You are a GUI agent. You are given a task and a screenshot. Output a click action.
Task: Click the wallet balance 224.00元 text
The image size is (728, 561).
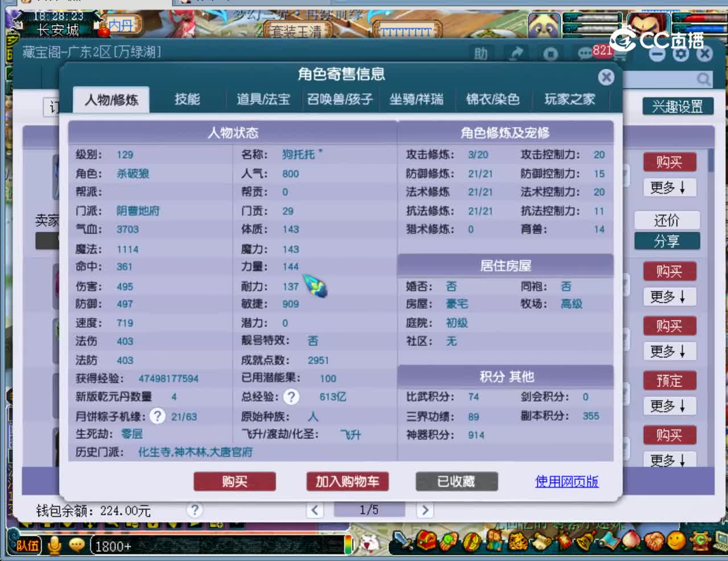pyautogui.click(x=125, y=511)
